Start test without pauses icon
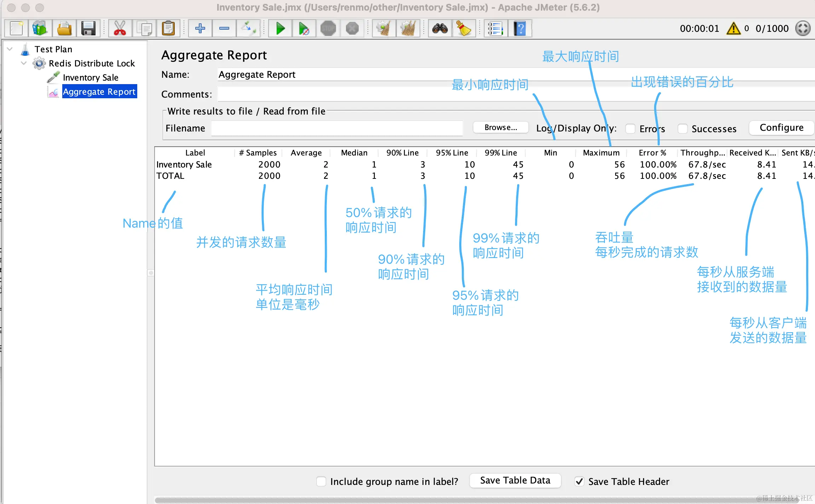815x504 pixels. coord(304,28)
